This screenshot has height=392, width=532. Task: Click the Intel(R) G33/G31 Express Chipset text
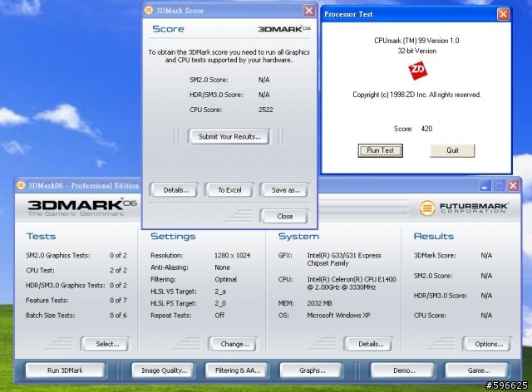[344, 259]
